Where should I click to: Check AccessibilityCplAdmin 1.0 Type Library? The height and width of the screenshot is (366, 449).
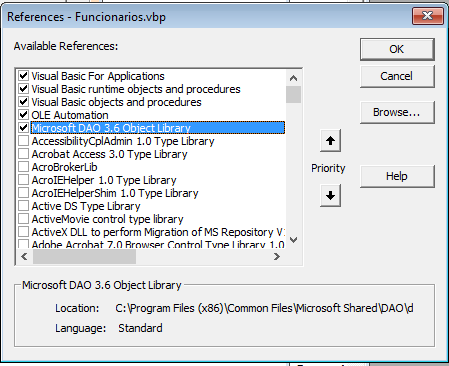coord(23,141)
